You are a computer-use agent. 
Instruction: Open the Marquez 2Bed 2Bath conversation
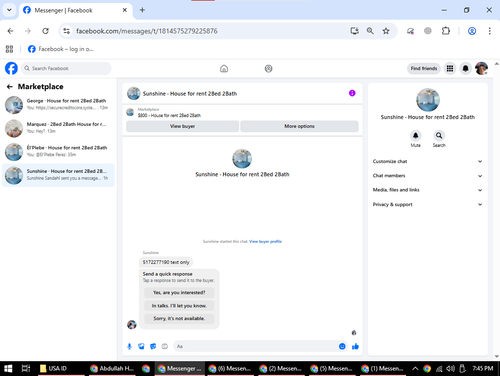tap(58, 128)
